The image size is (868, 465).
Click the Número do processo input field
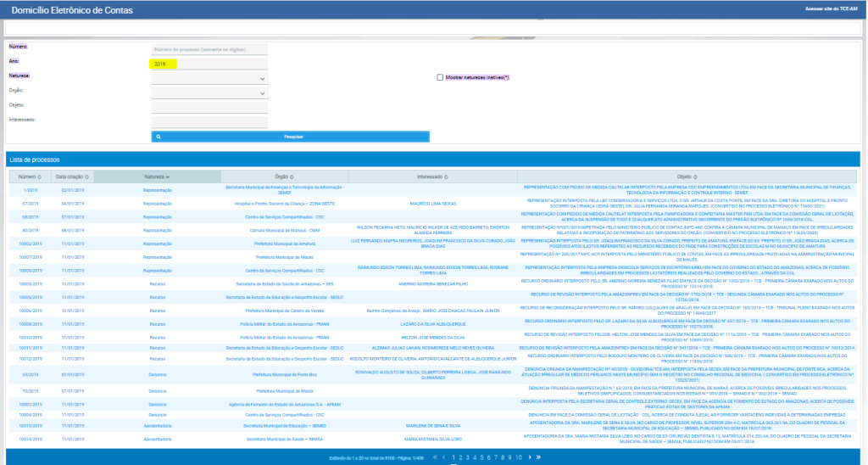point(209,50)
